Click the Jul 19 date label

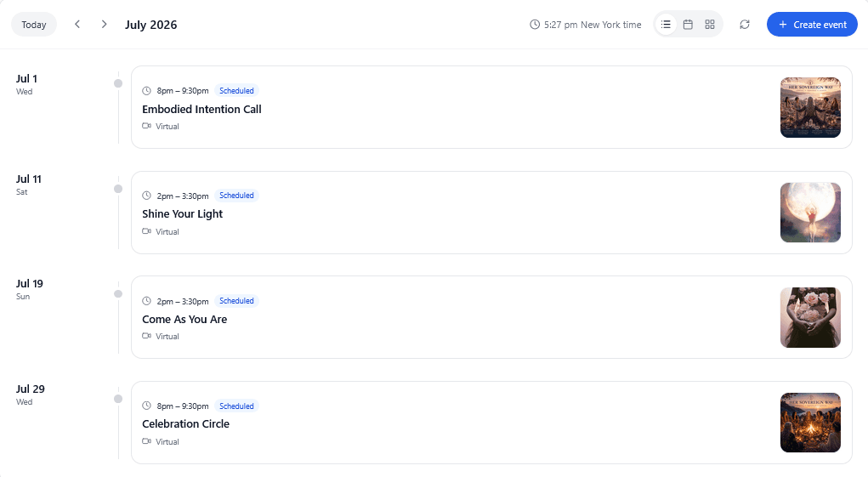click(30, 284)
